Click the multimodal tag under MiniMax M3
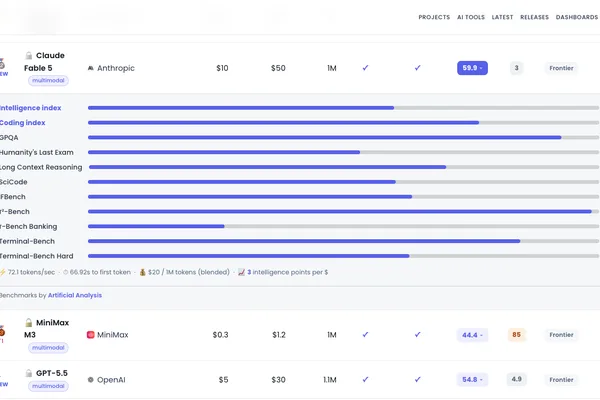This screenshot has width=600, height=400. pyautogui.click(x=48, y=348)
